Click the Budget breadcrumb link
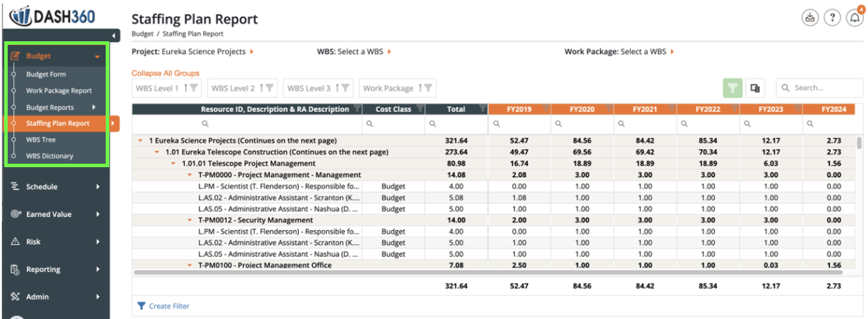 pos(142,34)
